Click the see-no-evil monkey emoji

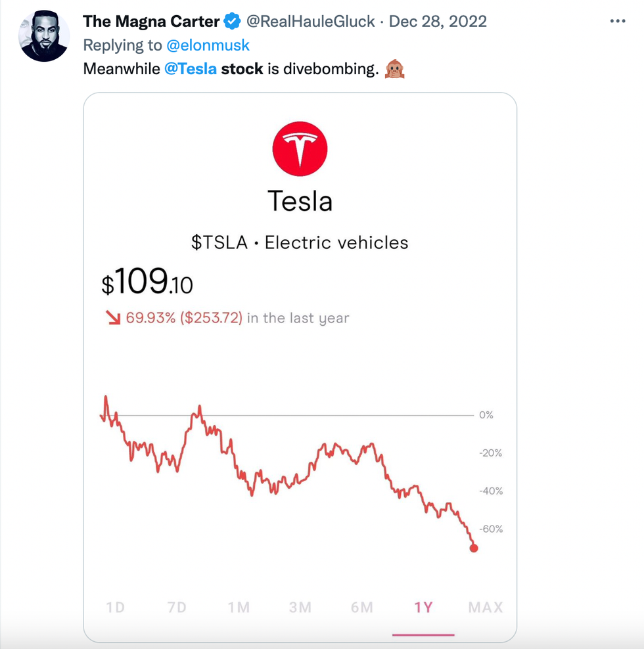pos(395,68)
